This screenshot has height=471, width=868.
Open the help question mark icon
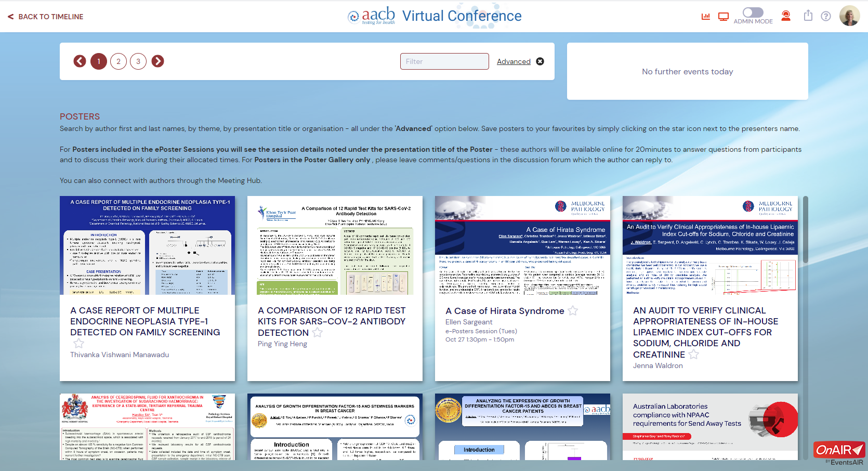[826, 16]
